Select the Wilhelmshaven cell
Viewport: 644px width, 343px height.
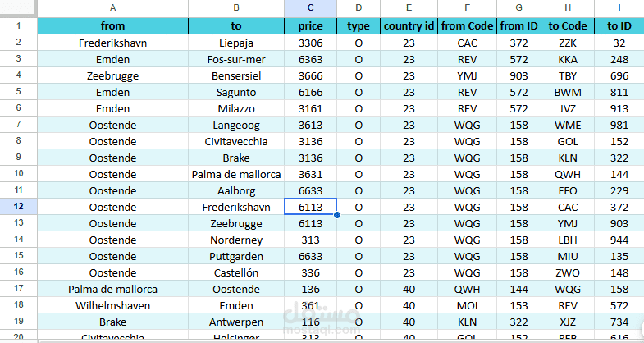(112, 305)
